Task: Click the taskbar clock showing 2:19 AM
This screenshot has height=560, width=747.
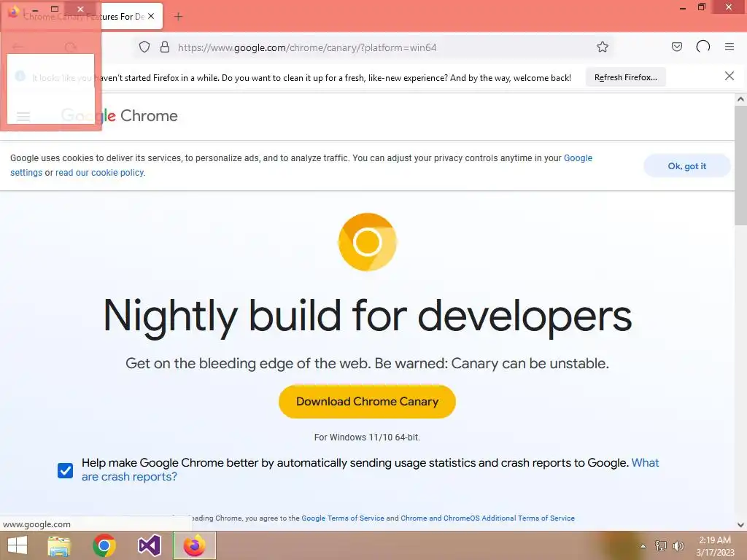Action: (715, 546)
